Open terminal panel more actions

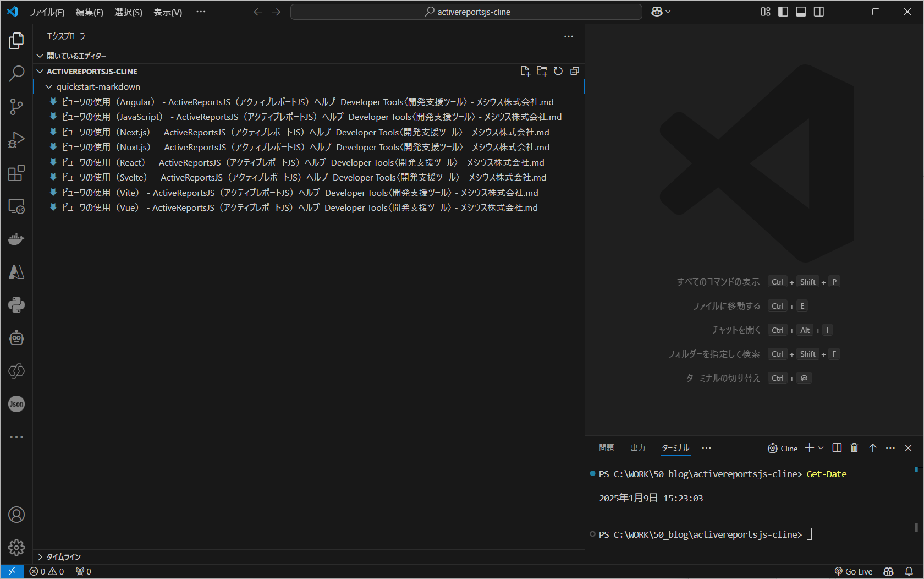tap(890, 448)
